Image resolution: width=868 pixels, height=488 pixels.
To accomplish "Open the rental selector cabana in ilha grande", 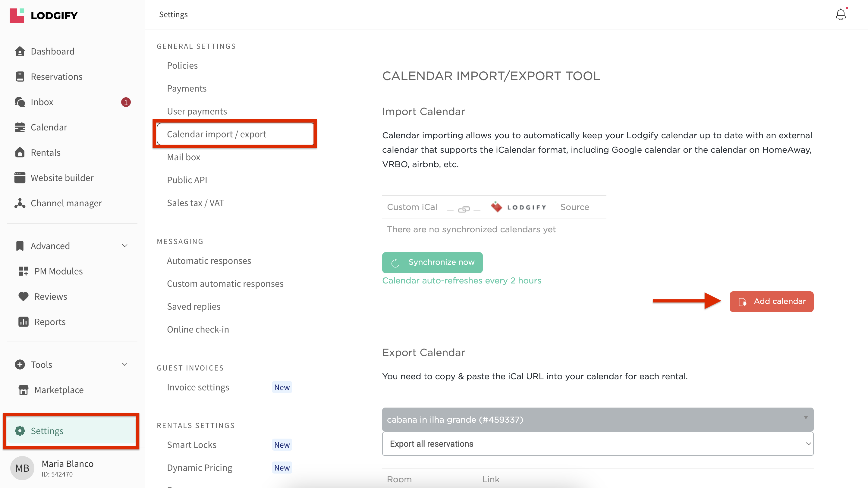I will click(x=597, y=420).
